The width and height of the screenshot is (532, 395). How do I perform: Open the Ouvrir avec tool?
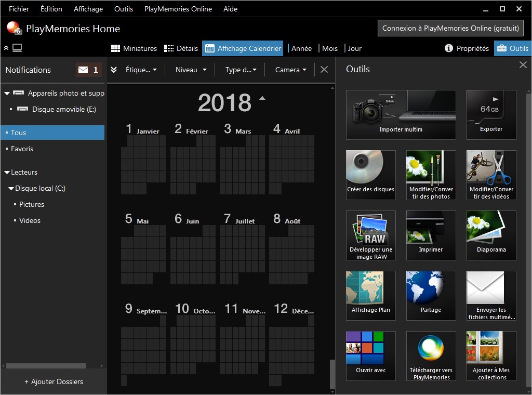[x=371, y=356]
